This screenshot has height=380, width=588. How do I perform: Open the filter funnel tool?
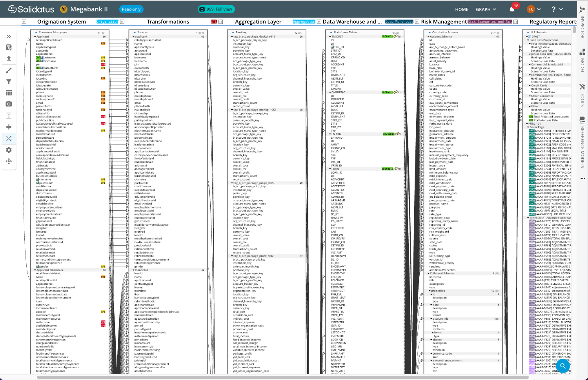[x=9, y=81]
